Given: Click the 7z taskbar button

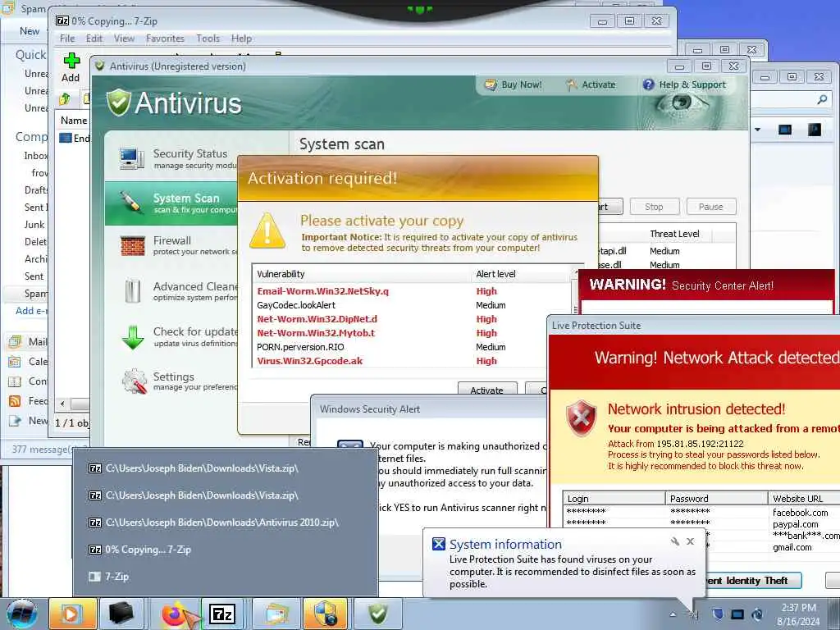Looking at the screenshot, I should [x=222, y=614].
